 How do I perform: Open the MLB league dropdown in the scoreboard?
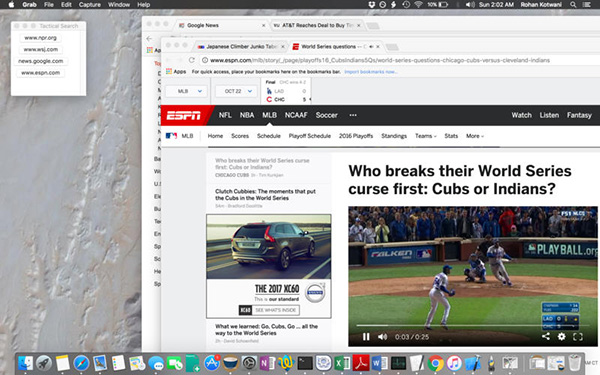click(186, 91)
